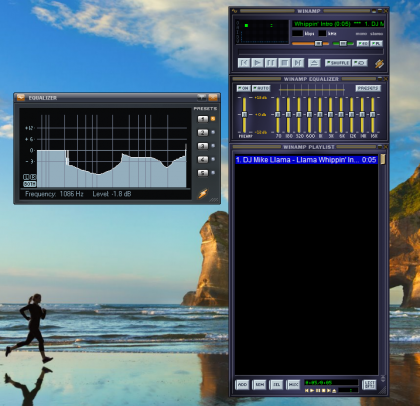Click the scrolling song title display
Screen dimensions: 420x406
click(x=338, y=24)
